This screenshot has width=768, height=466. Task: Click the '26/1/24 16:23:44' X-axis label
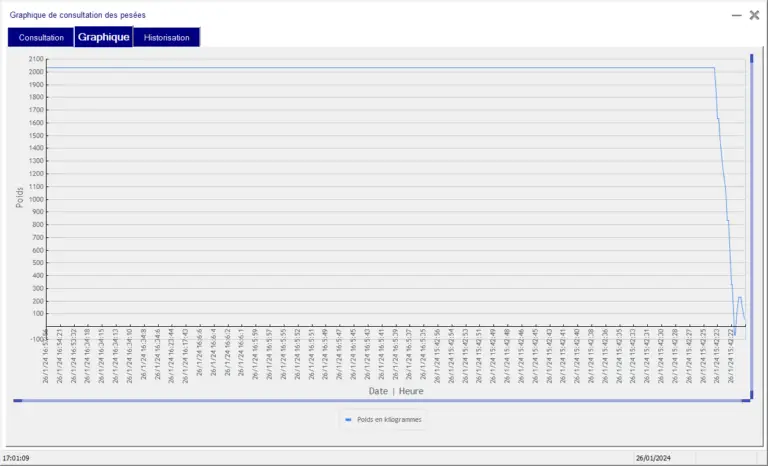tap(171, 356)
